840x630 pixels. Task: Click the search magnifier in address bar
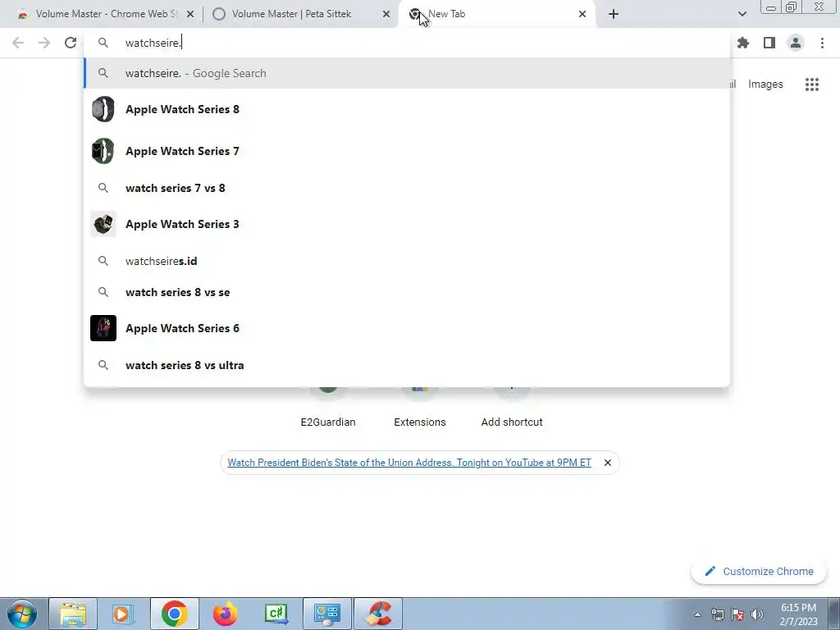(103, 43)
